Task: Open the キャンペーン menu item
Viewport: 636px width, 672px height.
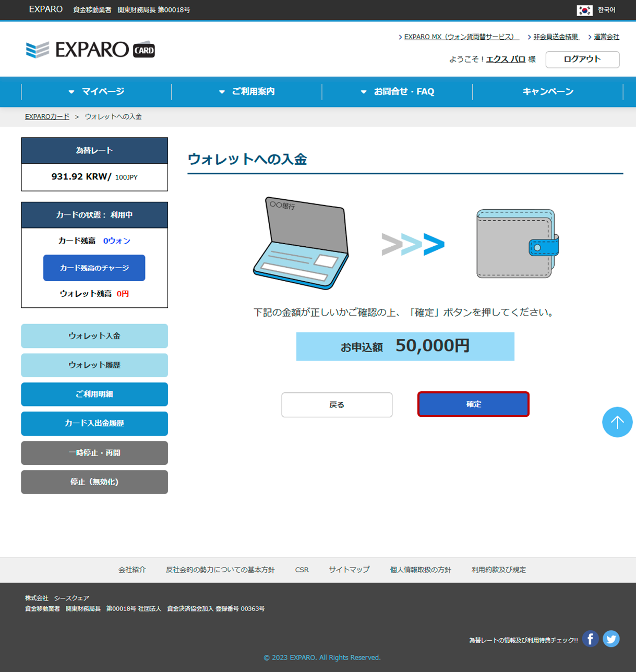Action: [548, 92]
